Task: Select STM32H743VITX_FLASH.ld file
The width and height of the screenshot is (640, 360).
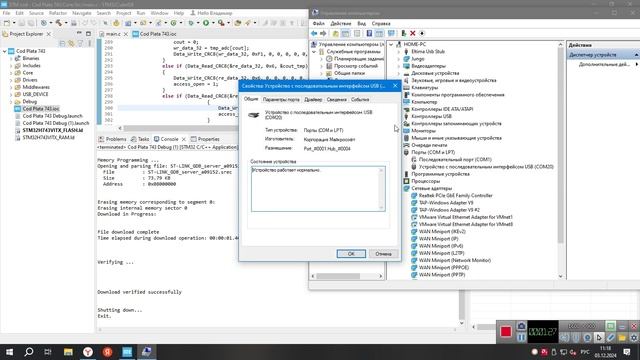Action: click(53, 130)
